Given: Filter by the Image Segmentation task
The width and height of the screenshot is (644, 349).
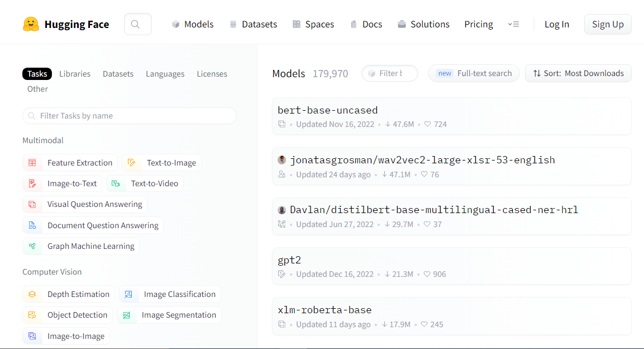Looking at the screenshot, I should [x=169, y=315].
